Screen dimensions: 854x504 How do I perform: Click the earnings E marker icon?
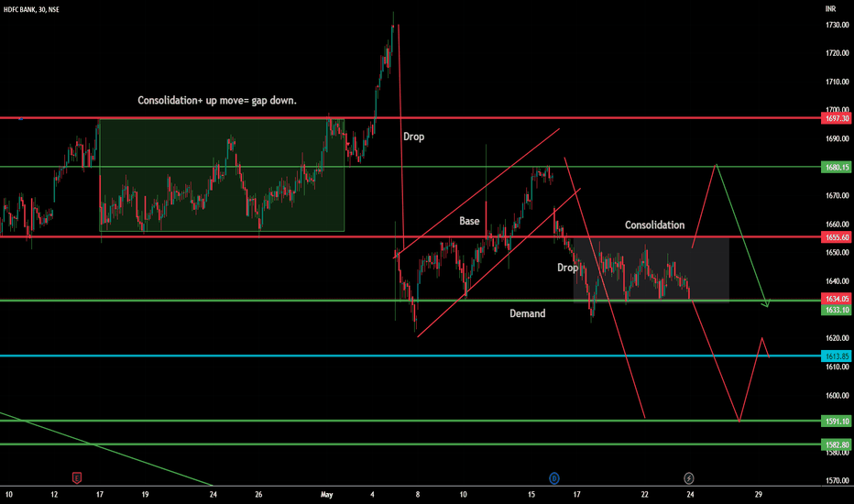77,478
